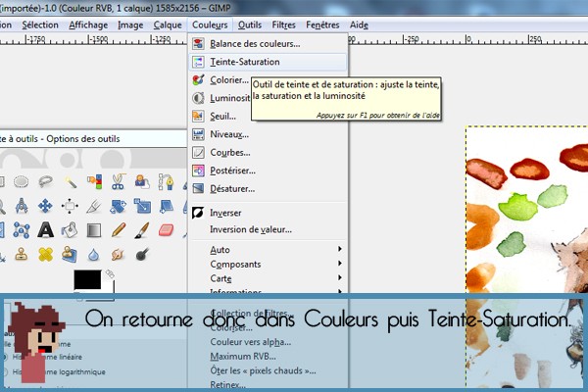Choose Inversion de valeur... entry
Image resolution: width=588 pixels, height=392 pixels.
pyautogui.click(x=269, y=229)
